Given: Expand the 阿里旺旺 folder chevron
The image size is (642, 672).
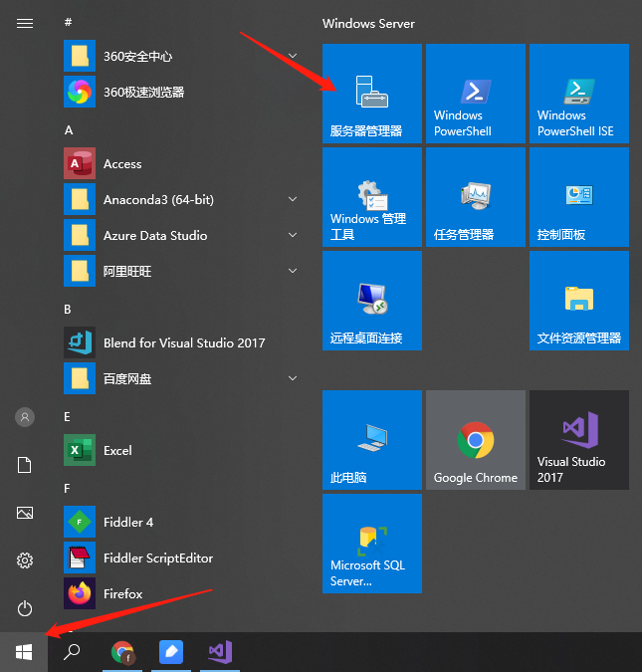Looking at the screenshot, I should point(293,271).
